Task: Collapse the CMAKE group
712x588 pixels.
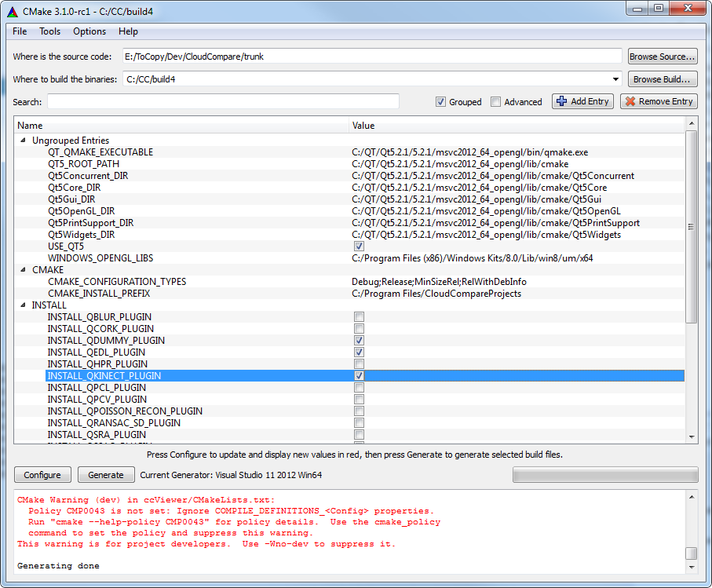Action: [22, 269]
